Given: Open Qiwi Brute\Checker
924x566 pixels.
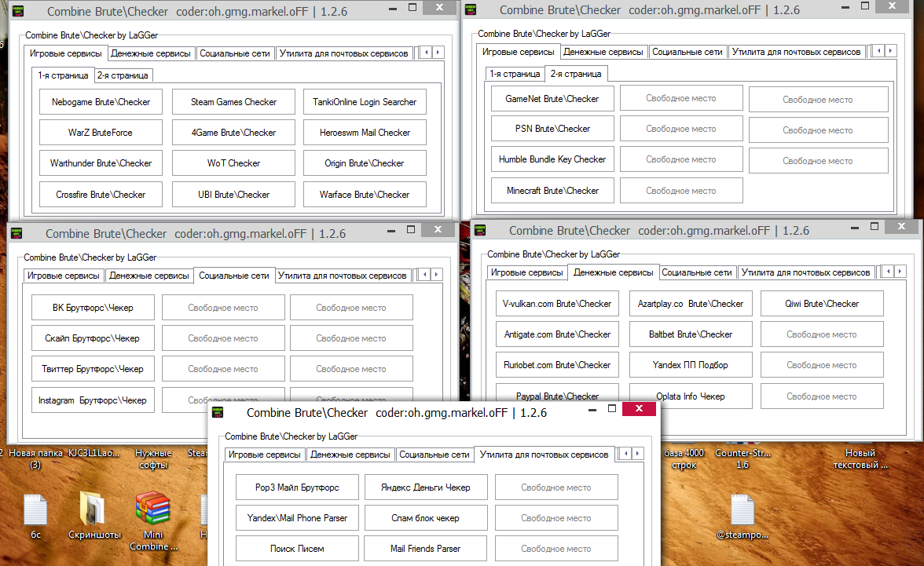Looking at the screenshot, I should [822, 304].
